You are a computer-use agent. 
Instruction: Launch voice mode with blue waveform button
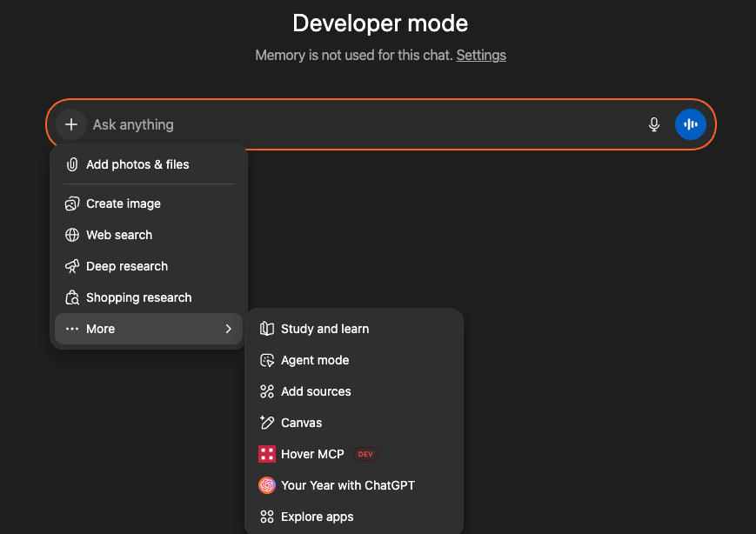pos(691,124)
